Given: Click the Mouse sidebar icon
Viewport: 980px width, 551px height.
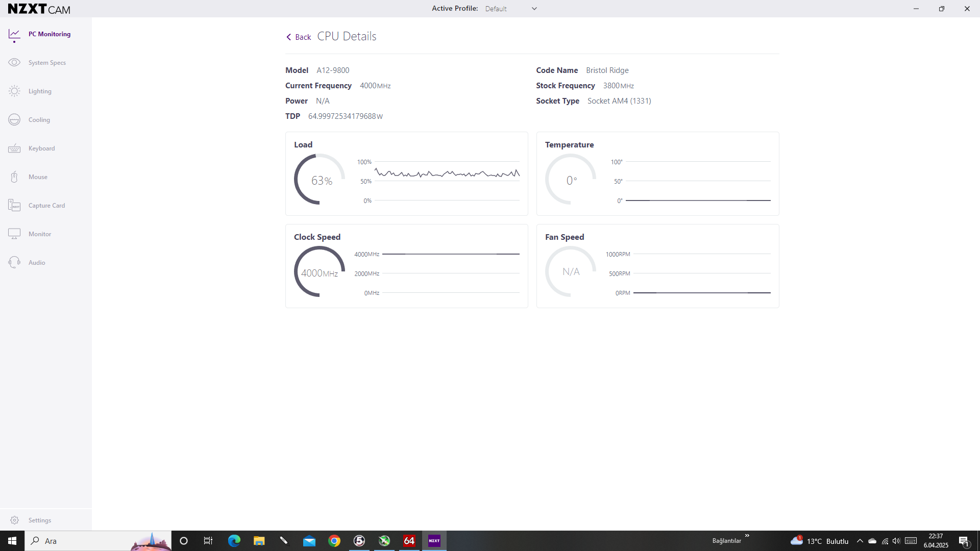Looking at the screenshot, I should (14, 177).
